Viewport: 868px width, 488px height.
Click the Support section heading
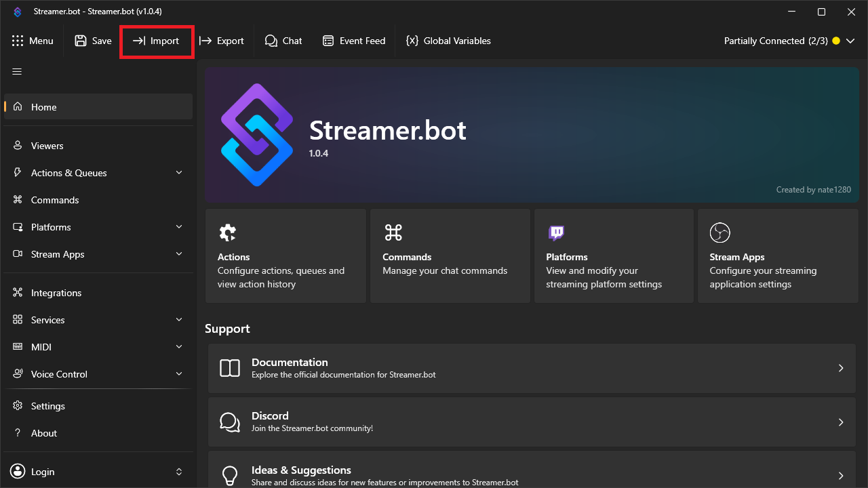227,329
